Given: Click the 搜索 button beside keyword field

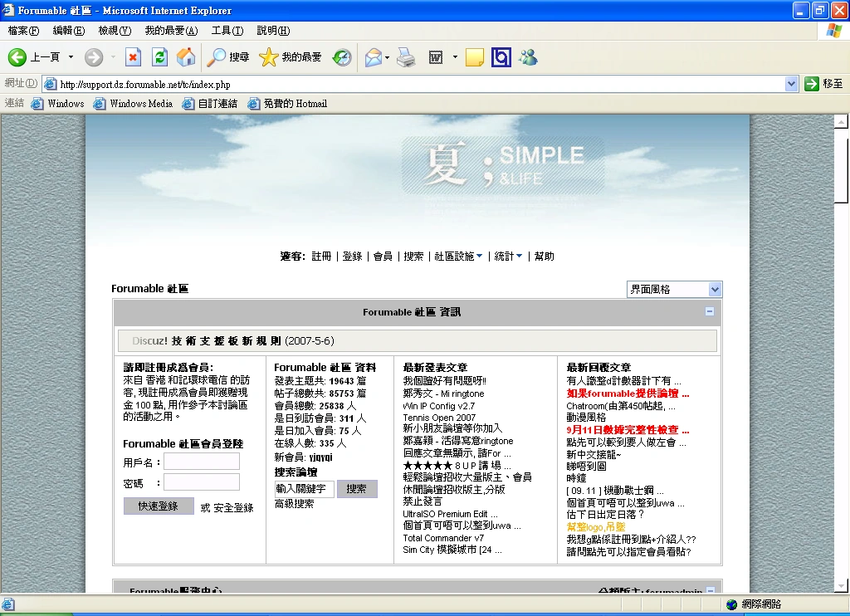Looking at the screenshot, I should coord(357,489).
